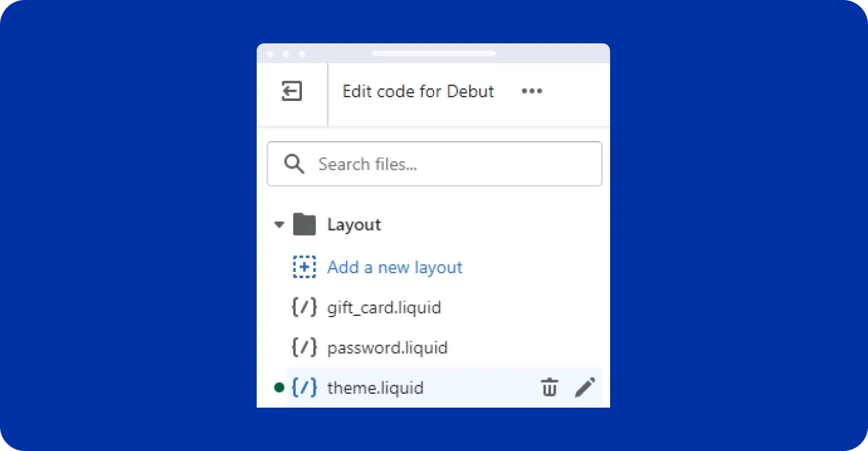
Task: Click the pill-shaped bar in window header
Action: pos(433,53)
